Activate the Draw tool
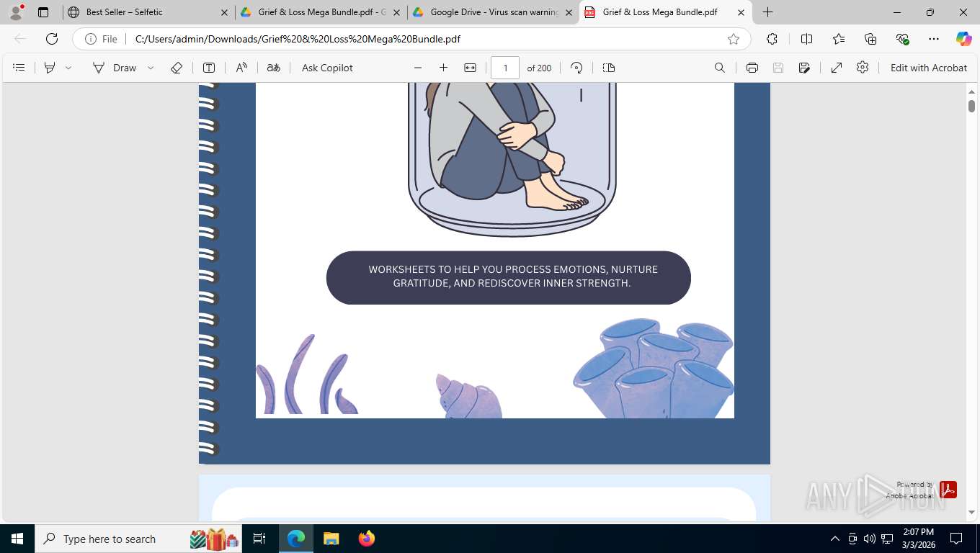The image size is (980, 553). 115,68
